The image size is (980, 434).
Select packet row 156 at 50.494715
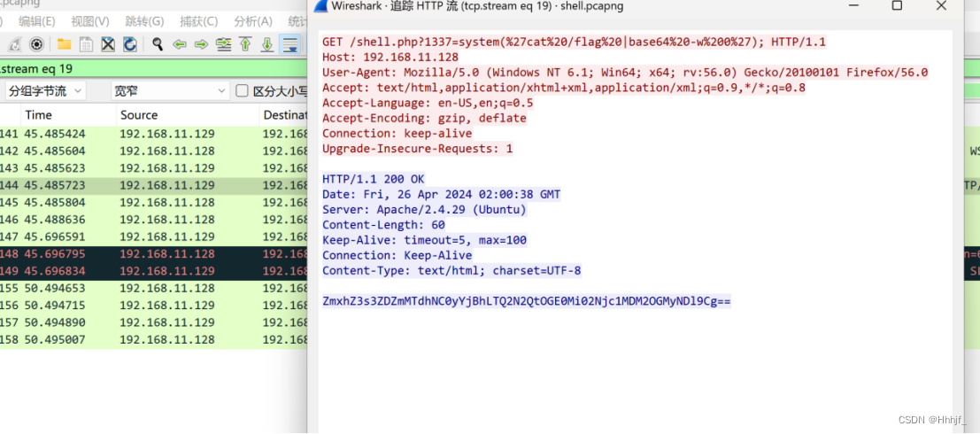pos(153,306)
